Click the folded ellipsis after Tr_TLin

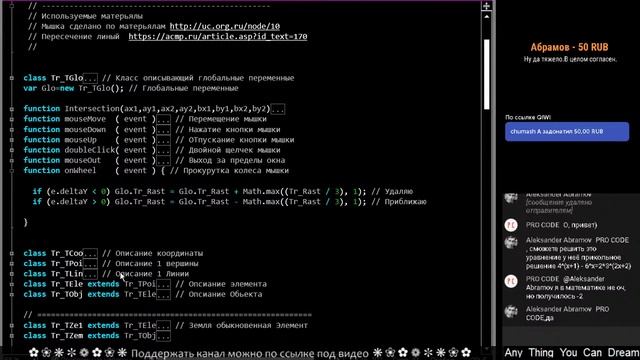coord(90,274)
